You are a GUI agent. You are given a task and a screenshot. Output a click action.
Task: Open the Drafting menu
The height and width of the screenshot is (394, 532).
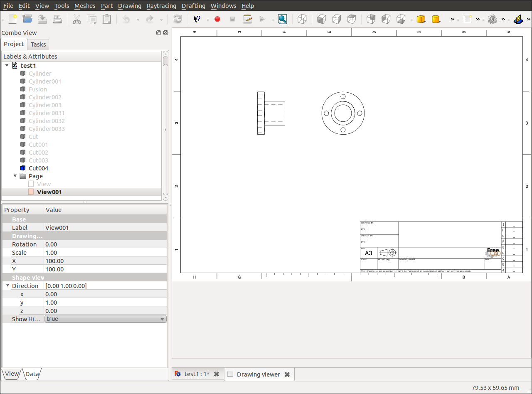tap(193, 6)
